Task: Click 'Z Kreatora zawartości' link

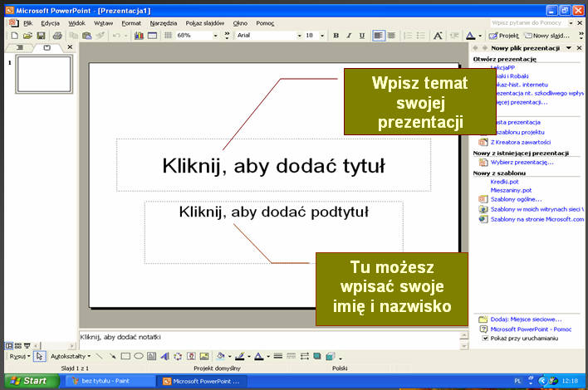Action: 521,142
